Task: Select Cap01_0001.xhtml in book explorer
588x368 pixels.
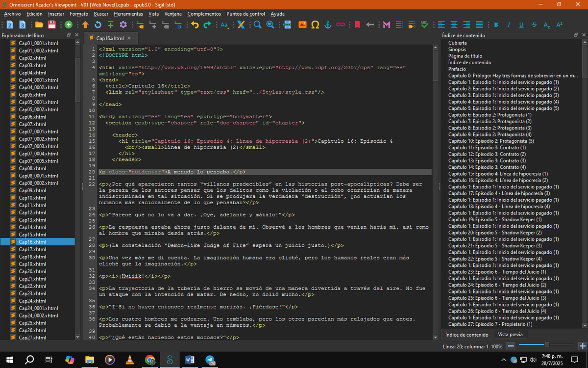Action: [38, 43]
